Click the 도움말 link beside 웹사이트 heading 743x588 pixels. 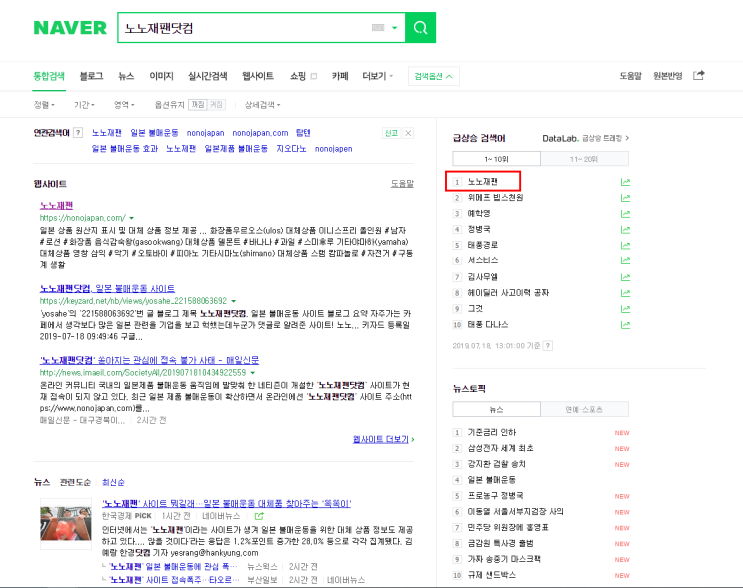pos(402,183)
